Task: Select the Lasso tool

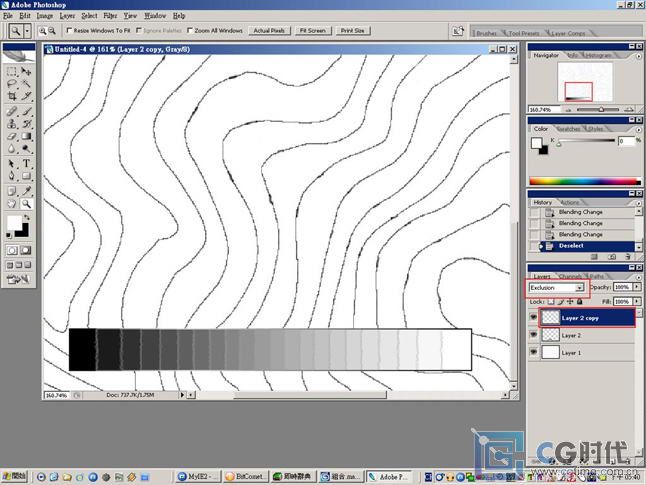Action: 12,84
